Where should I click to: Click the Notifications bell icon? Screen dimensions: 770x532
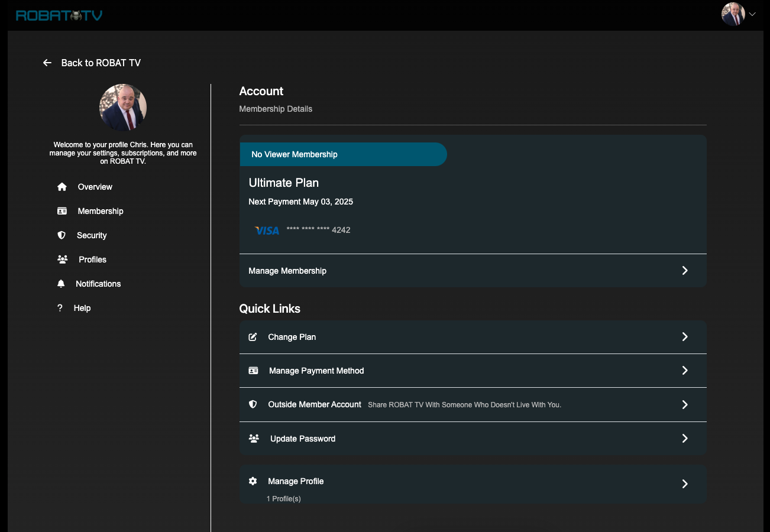point(61,284)
